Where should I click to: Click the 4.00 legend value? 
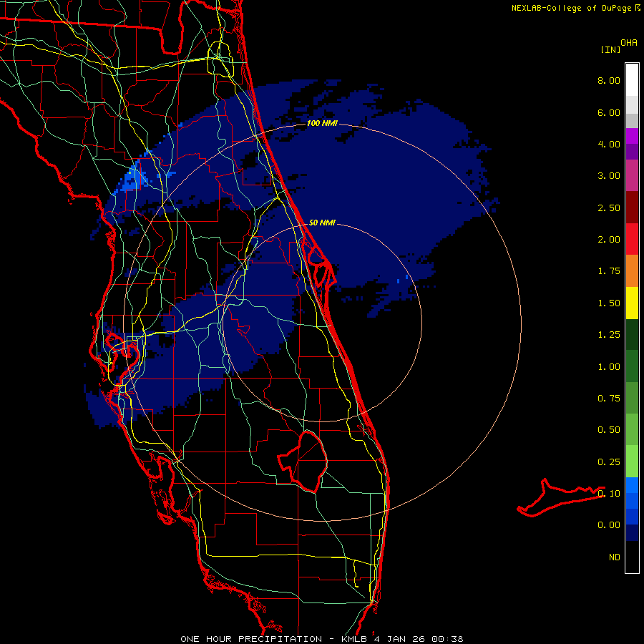(609, 144)
